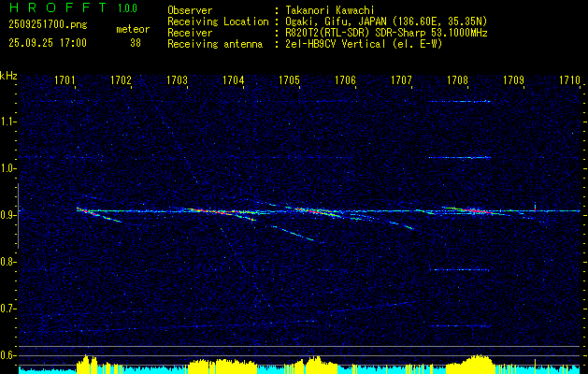Click the 1.1 kHz frequency label
This screenshot has height=374, width=588.
click(x=7, y=122)
